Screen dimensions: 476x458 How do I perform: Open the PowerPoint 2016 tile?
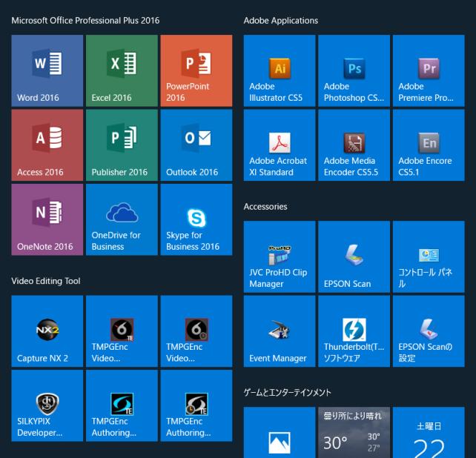pyautogui.click(x=196, y=70)
